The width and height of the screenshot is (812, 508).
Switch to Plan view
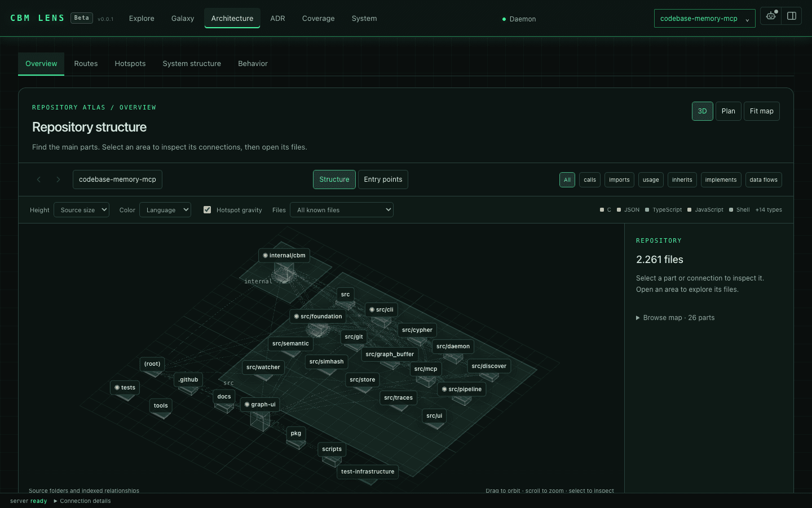[x=729, y=111]
